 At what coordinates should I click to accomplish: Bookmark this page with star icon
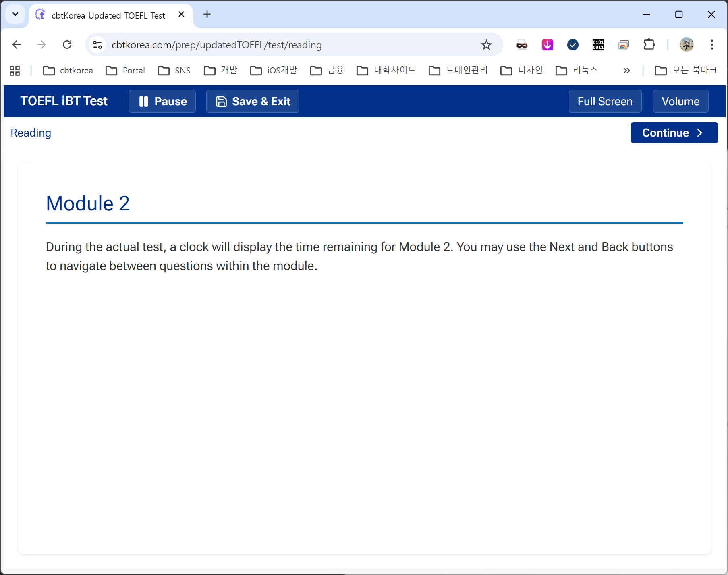click(486, 45)
